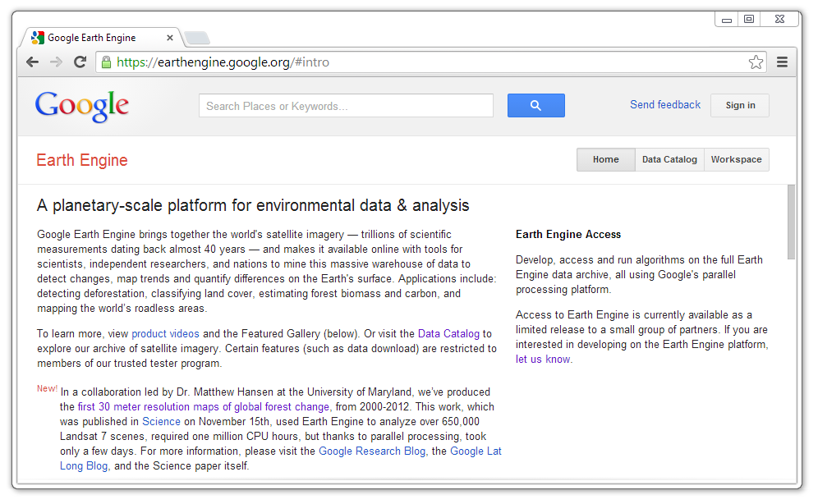Open the Chrome hamburger menu
This screenshot has width=818, height=504.
782,62
